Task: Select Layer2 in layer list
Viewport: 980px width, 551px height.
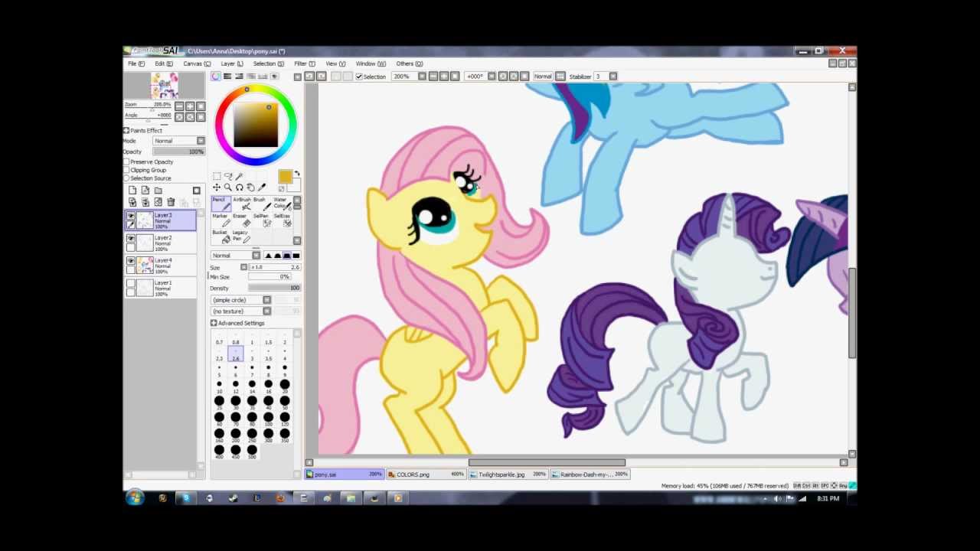Action: pyautogui.click(x=161, y=243)
